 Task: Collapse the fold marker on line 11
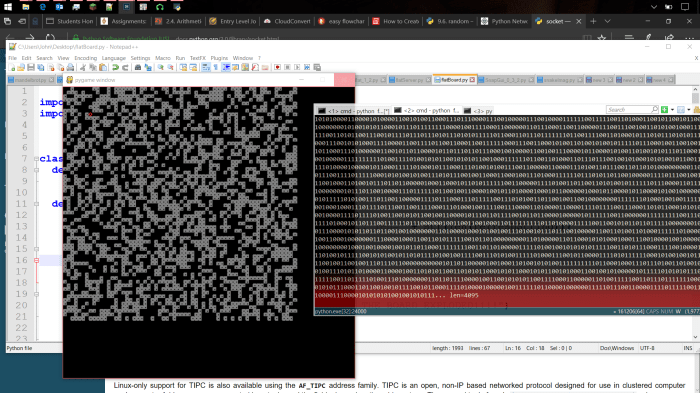coord(36,204)
